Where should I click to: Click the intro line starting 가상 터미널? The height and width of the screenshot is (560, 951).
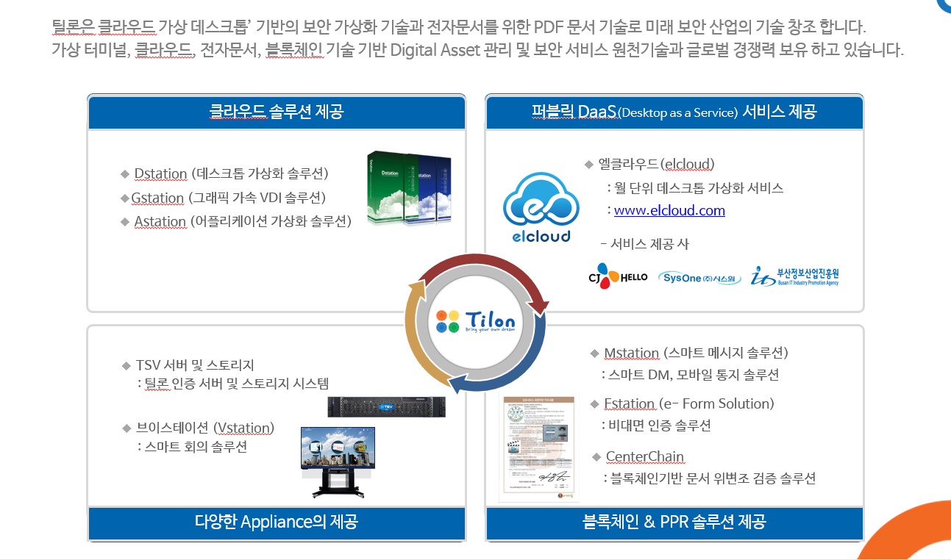click(x=477, y=51)
